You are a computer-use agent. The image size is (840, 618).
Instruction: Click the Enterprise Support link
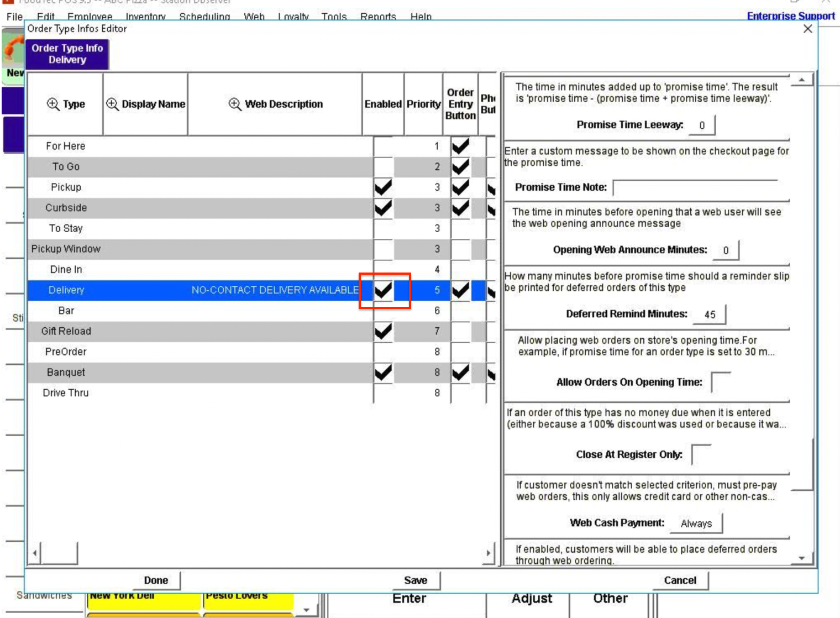click(790, 16)
